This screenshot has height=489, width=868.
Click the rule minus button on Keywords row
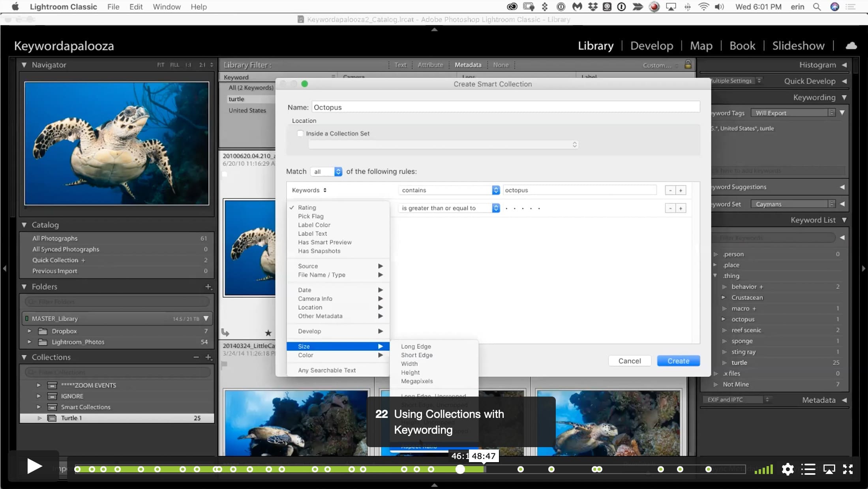[x=670, y=190]
